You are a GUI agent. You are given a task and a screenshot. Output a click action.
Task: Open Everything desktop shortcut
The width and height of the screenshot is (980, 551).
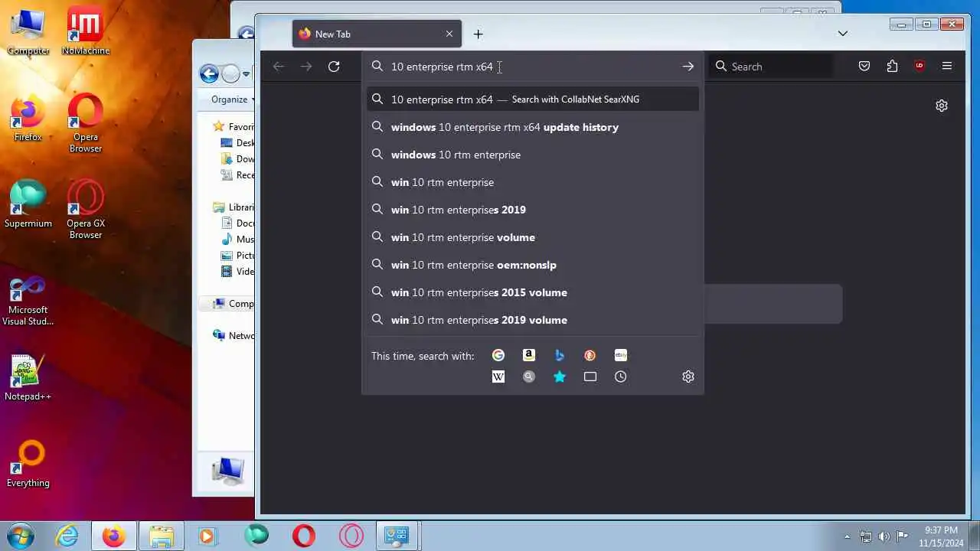[28, 465]
